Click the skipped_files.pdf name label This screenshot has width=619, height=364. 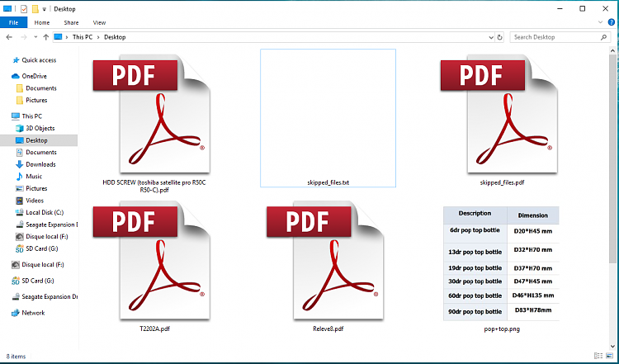click(x=502, y=182)
